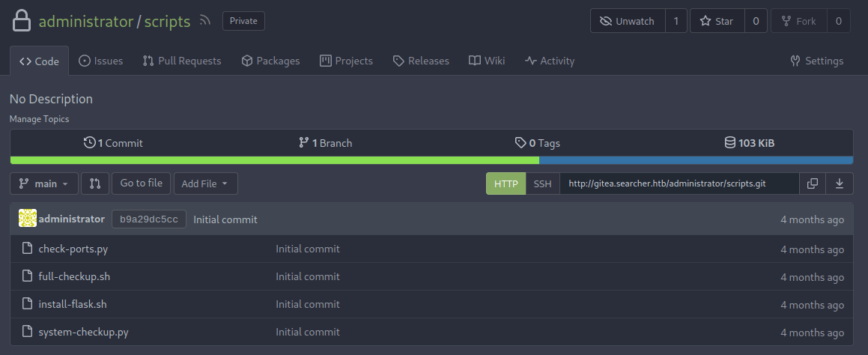This screenshot has height=355, width=868.
Task: Open the Activity tab
Action: click(x=550, y=61)
